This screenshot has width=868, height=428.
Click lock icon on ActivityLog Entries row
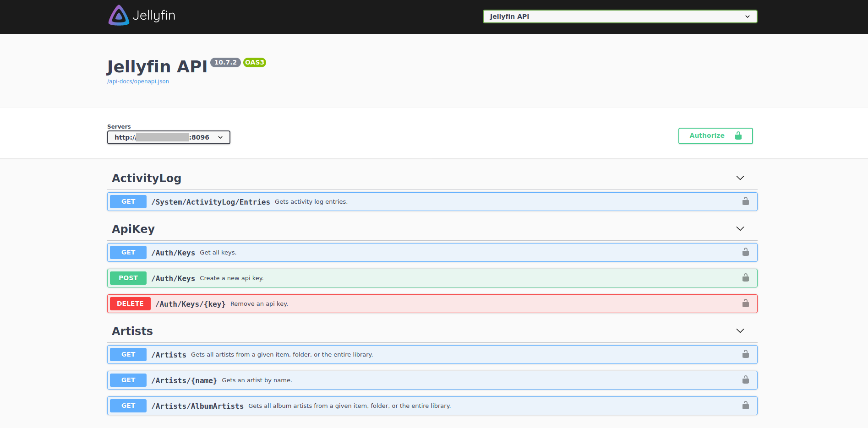tap(745, 201)
